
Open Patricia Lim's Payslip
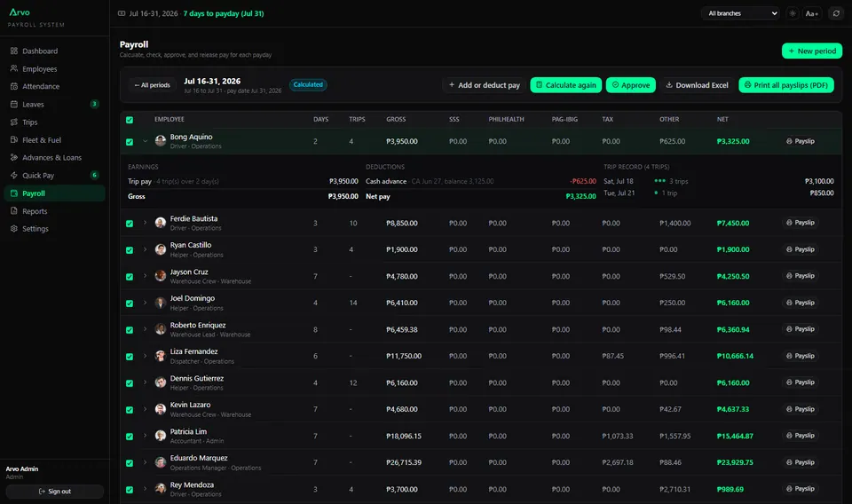click(801, 436)
